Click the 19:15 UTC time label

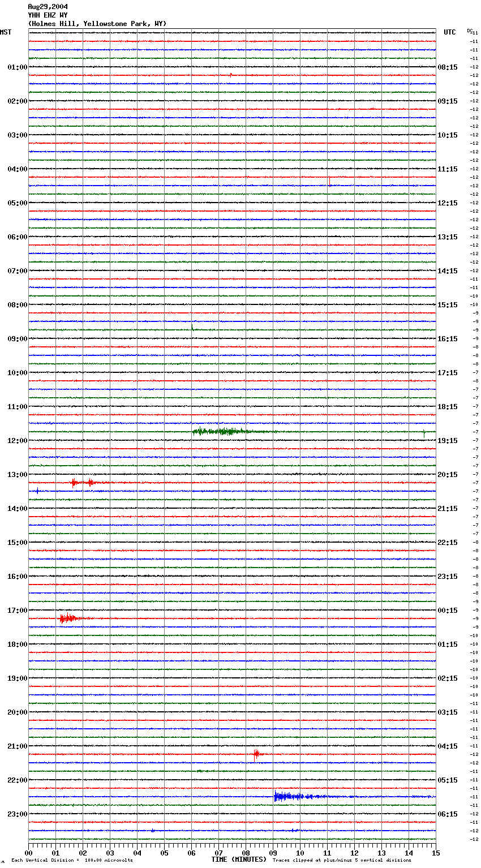[448, 441]
